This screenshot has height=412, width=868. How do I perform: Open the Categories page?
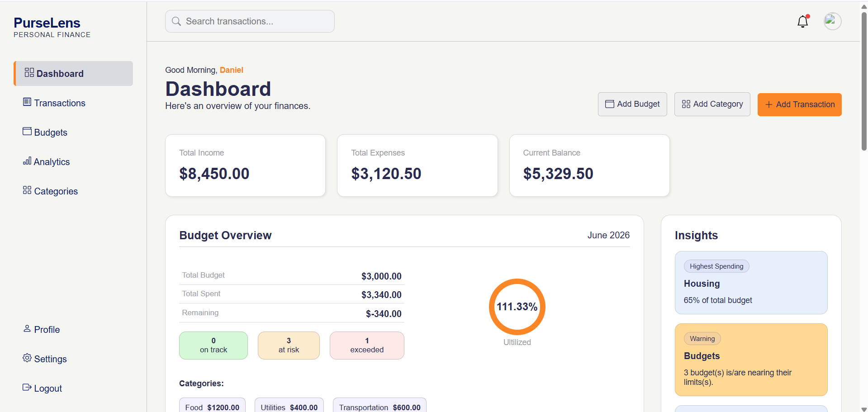coord(73,191)
